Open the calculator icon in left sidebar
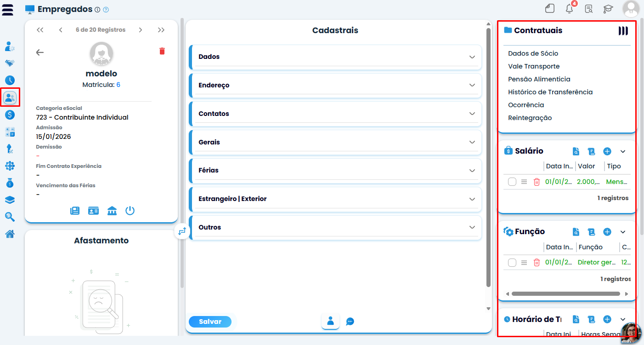This screenshot has width=644, height=345. pos(10,132)
